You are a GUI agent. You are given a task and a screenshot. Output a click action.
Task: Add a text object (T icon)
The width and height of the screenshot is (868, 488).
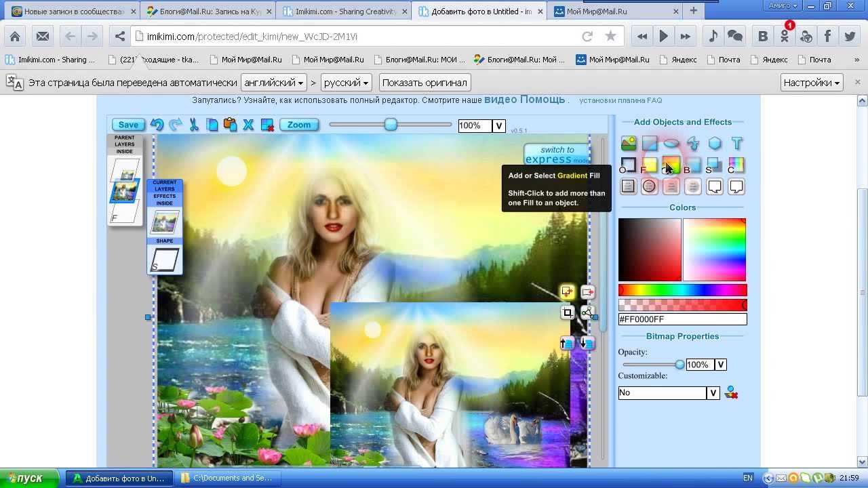736,143
